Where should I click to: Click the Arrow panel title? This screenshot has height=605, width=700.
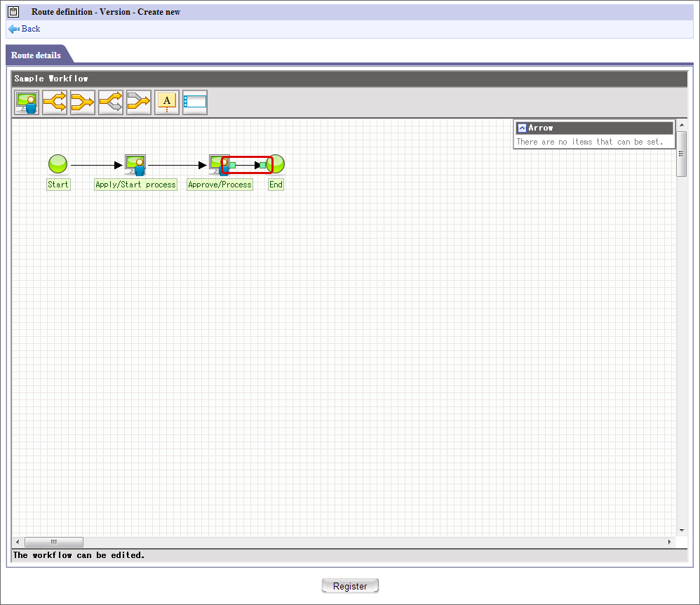point(541,128)
